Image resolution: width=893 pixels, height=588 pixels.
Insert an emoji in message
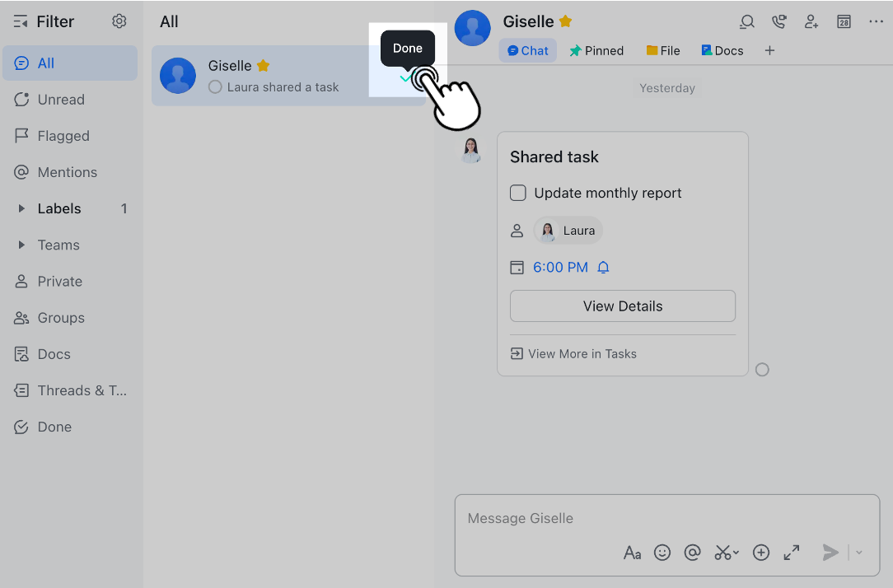[x=662, y=553]
